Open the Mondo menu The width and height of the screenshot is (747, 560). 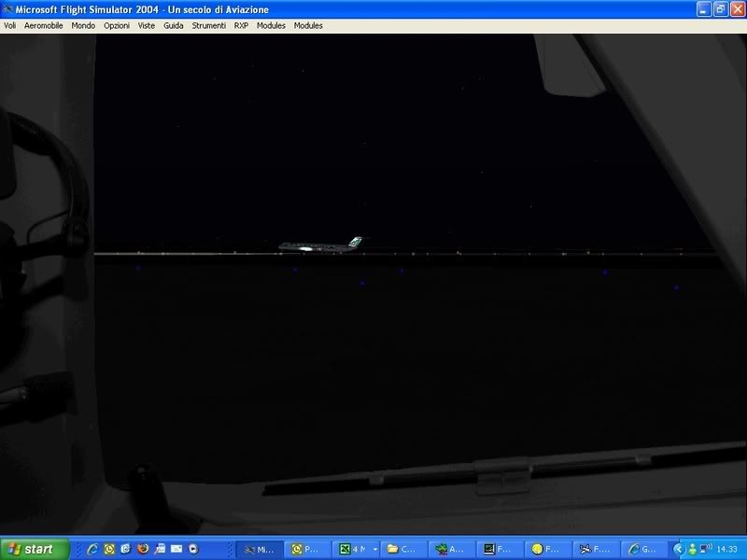[x=83, y=26]
